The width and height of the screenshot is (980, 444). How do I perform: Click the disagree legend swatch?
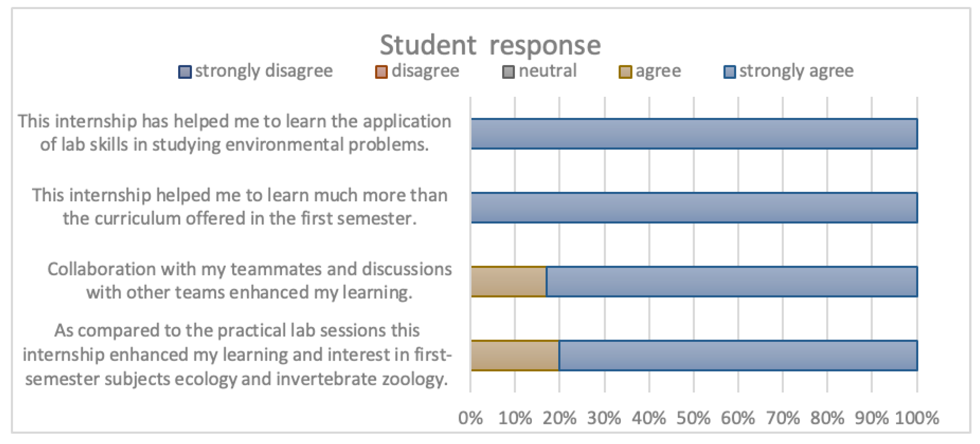pyautogui.click(x=381, y=72)
